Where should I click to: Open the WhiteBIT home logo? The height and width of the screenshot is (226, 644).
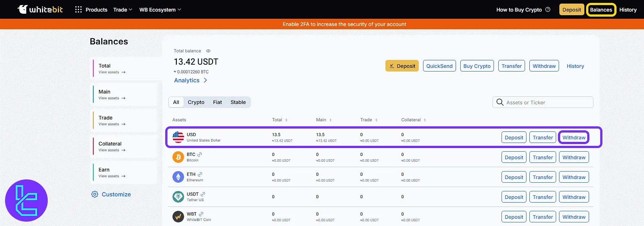(x=40, y=9)
